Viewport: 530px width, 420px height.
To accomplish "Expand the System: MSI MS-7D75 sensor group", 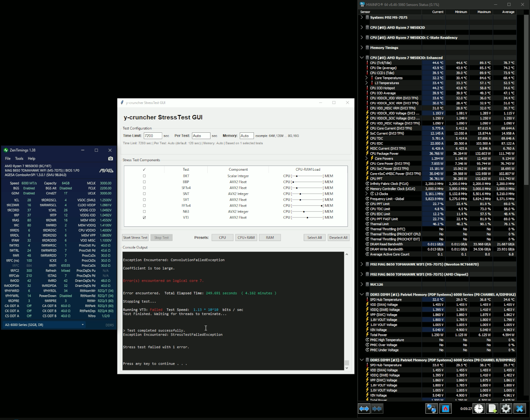I will click(362, 17).
